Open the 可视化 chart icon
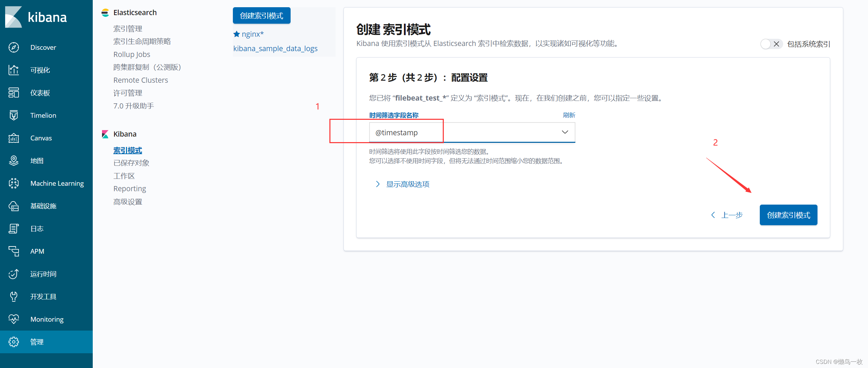Viewport: 868px width, 368px height. [14, 70]
